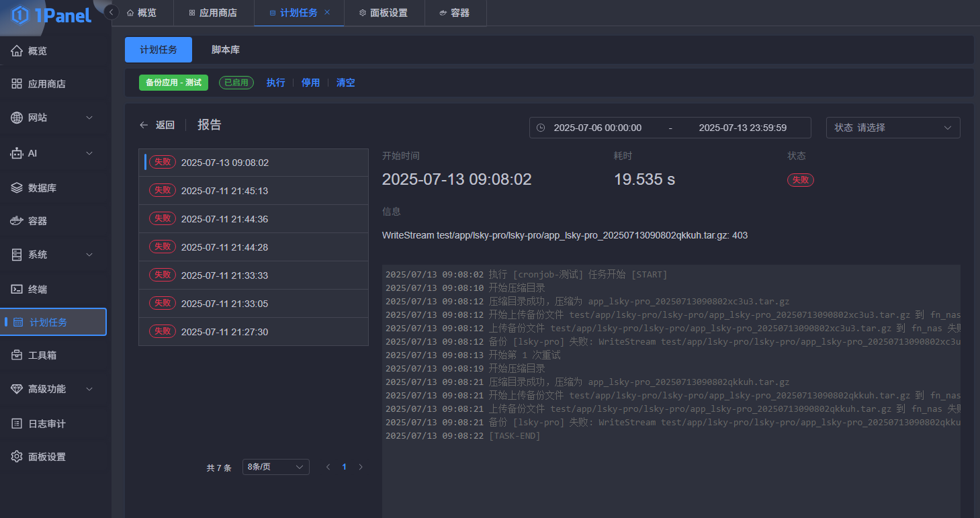Select record 2025-07-11 21:27:30
The image size is (980, 518).
click(x=253, y=332)
